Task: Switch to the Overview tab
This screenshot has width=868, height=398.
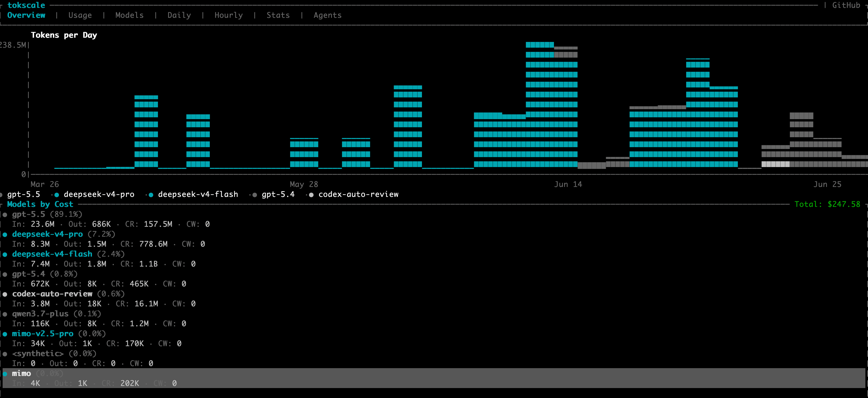Action: pos(26,15)
